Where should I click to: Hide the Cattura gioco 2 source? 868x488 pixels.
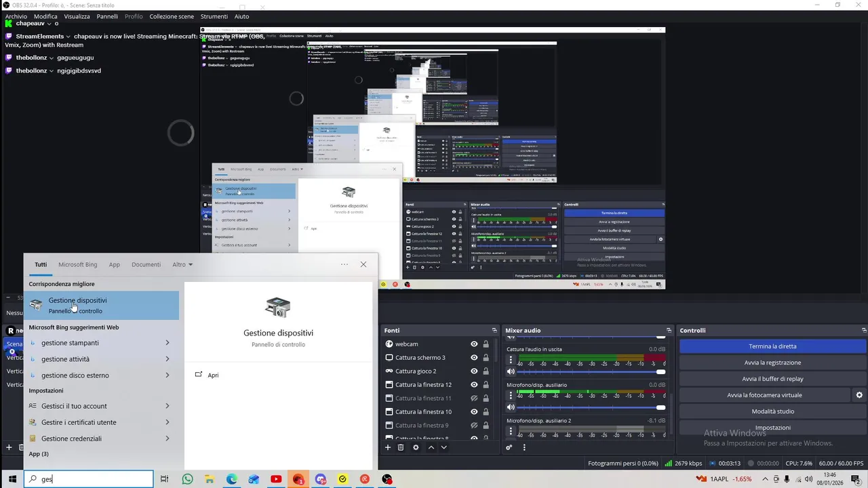pyautogui.click(x=474, y=371)
